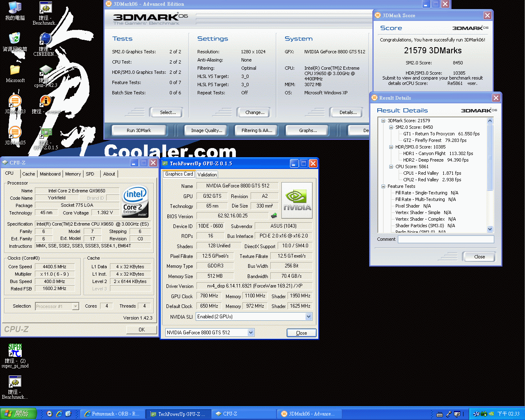Click the third quick launch icon
The image size is (525, 420).
68,414
